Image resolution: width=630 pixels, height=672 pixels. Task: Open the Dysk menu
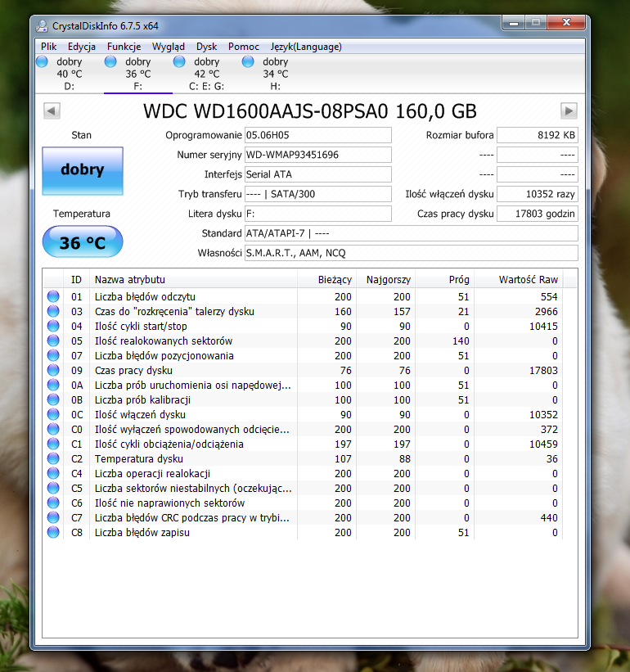pyautogui.click(x=206, y=47)
